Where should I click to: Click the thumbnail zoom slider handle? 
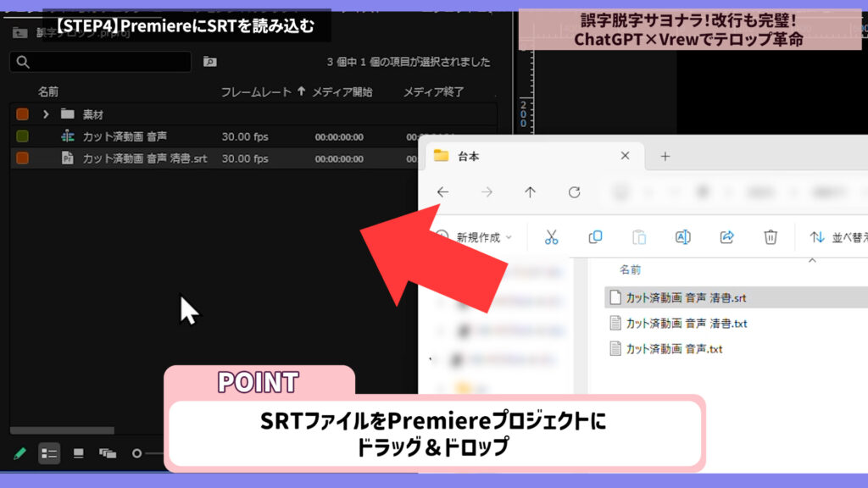(x=136, y=454)
